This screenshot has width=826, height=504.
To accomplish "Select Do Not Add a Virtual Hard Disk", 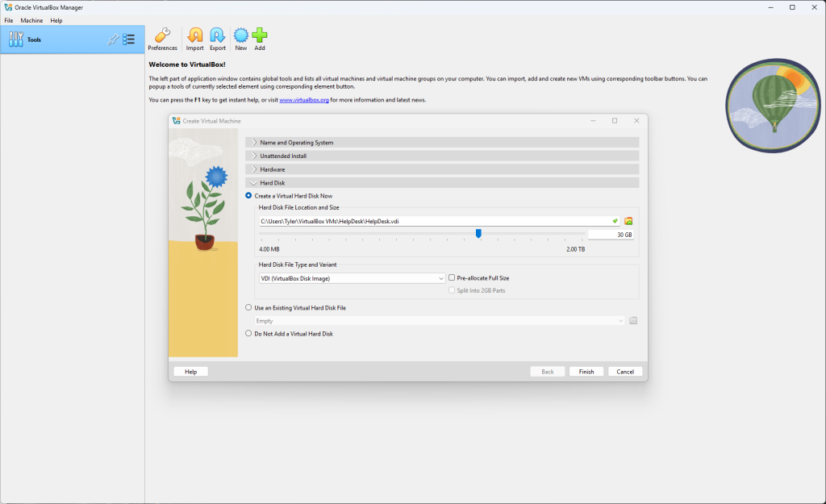I will [249, 333].
